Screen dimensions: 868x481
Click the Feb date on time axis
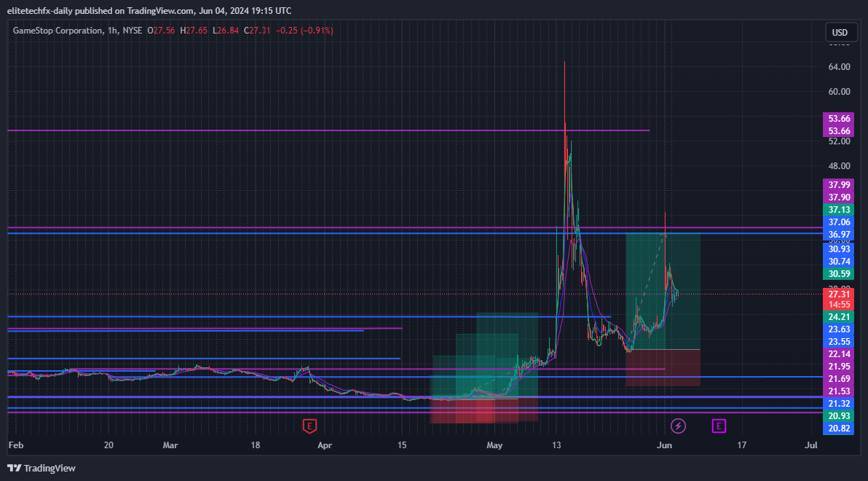coord(16,445)
